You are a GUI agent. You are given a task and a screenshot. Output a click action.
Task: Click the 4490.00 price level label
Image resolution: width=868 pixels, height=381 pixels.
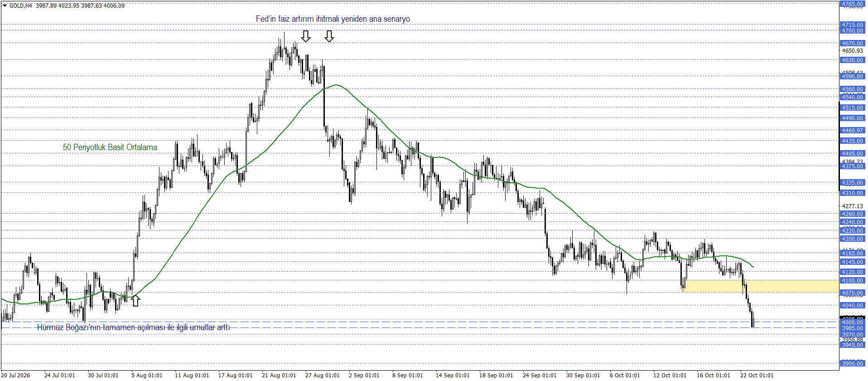click(853, 118)
